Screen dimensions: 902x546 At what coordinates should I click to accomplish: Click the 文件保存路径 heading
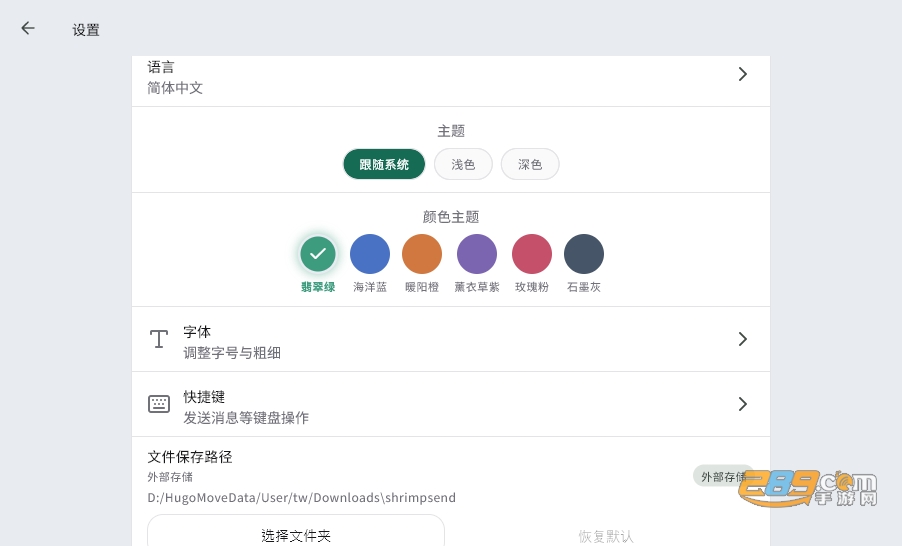[190, 457]
